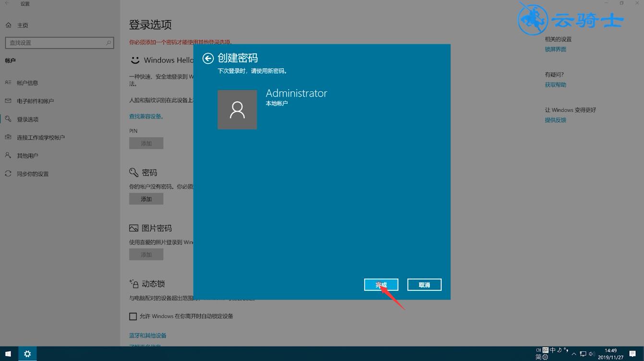
Task: Click the briefcase icon beside 连接工作或学校帐户
Action: point(8,137)
